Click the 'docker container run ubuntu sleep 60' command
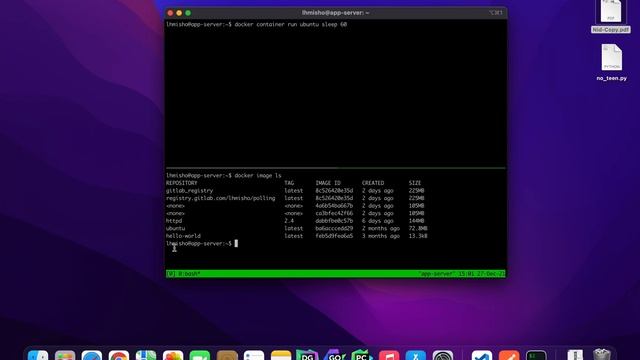The image size is (640, 360). (x=291, y=24)
